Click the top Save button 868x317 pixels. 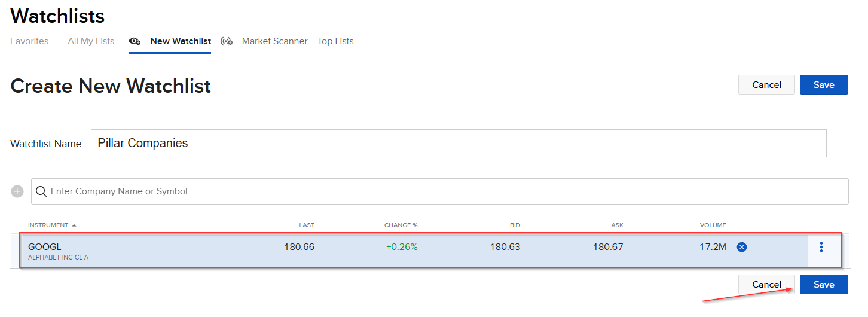(x=824, y=85)
